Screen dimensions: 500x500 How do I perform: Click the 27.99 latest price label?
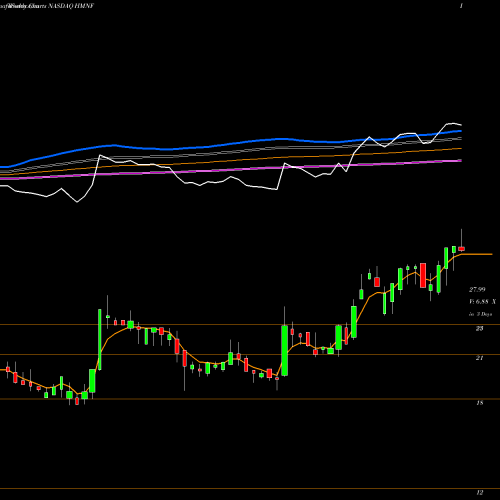477,290
